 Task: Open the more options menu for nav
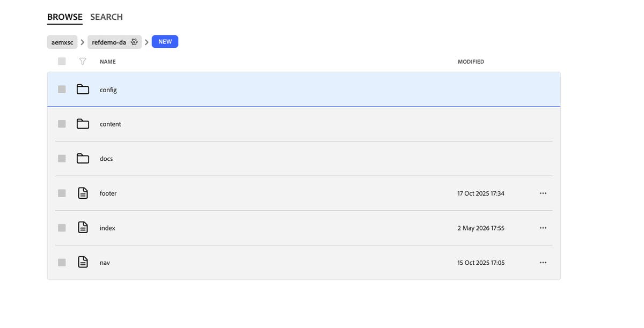pyautogui.click(x=543, y=263)
